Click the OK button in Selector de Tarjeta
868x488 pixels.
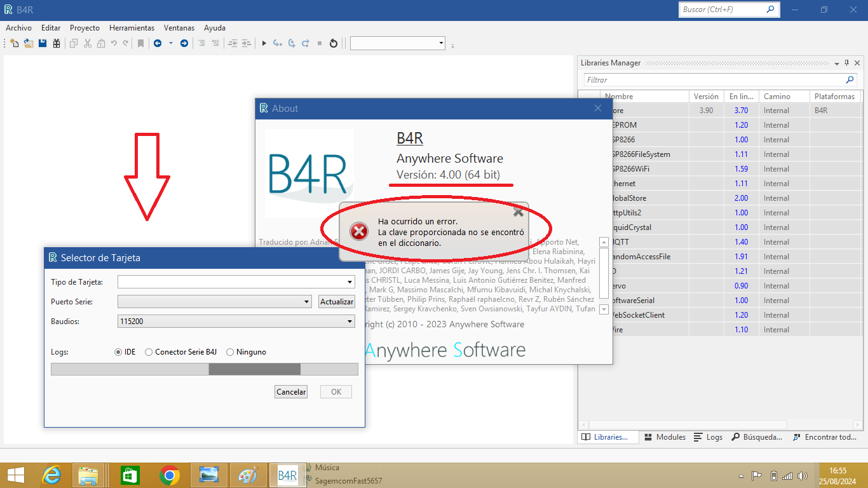pos(336,392)
